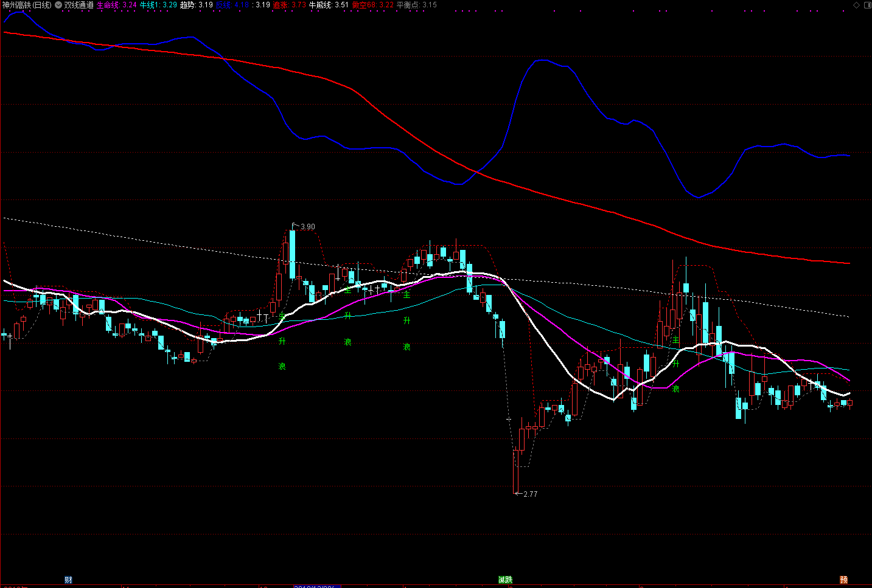Click the 3.90 peak price label
Image resolution: width=872 pixels, height=588 pixels.
tap(308, 227)
